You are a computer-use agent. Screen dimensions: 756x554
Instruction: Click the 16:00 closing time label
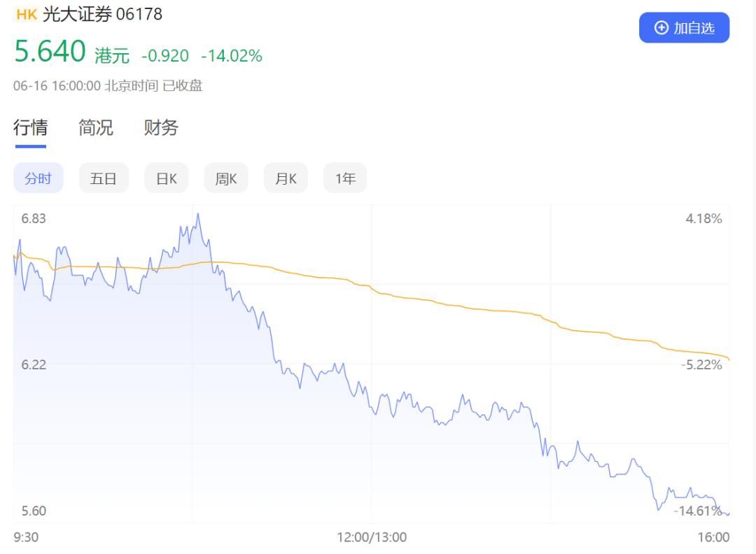coord(713,537)
